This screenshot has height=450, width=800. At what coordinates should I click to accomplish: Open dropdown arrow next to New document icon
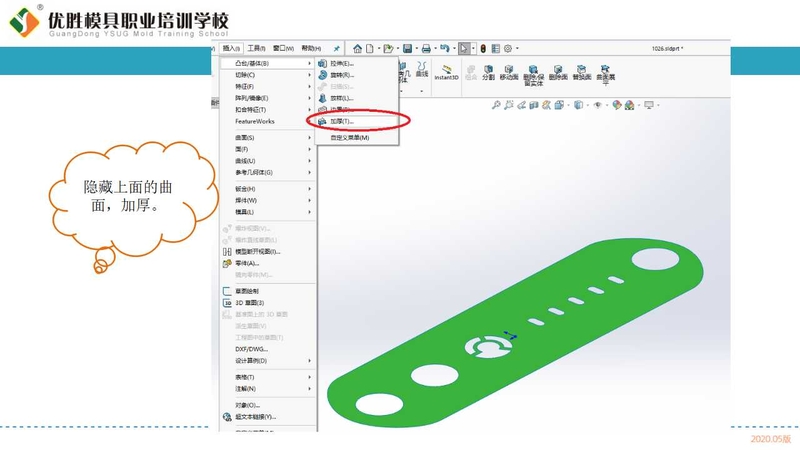point(379,48)
